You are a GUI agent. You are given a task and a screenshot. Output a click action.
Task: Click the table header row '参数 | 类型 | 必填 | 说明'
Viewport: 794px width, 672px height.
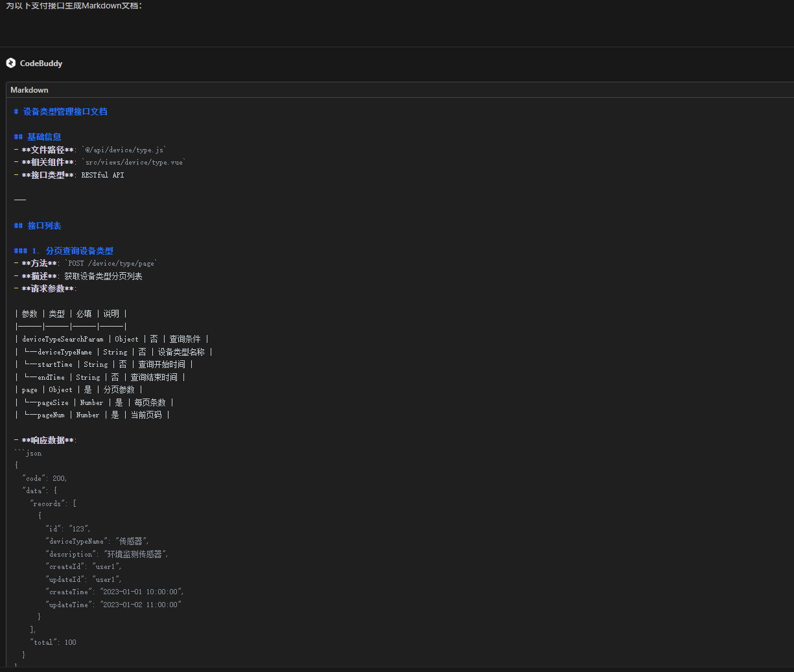(x=71, y=314)
